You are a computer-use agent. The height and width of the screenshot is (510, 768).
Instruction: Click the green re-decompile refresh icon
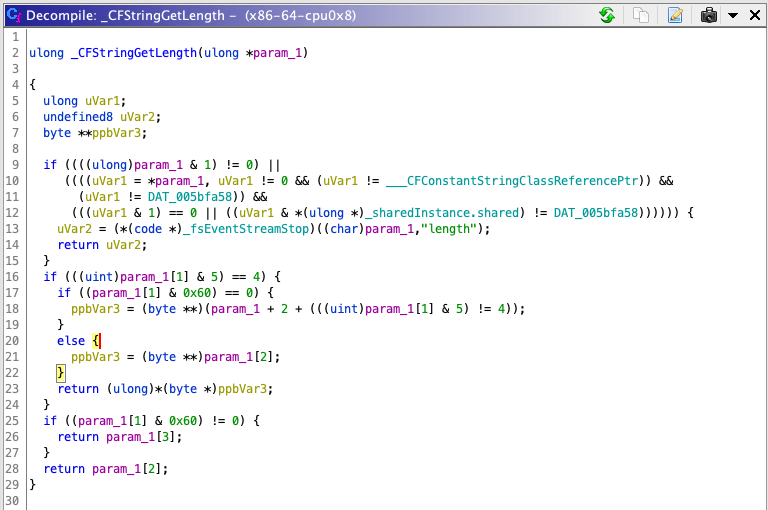tap(606, 15)
